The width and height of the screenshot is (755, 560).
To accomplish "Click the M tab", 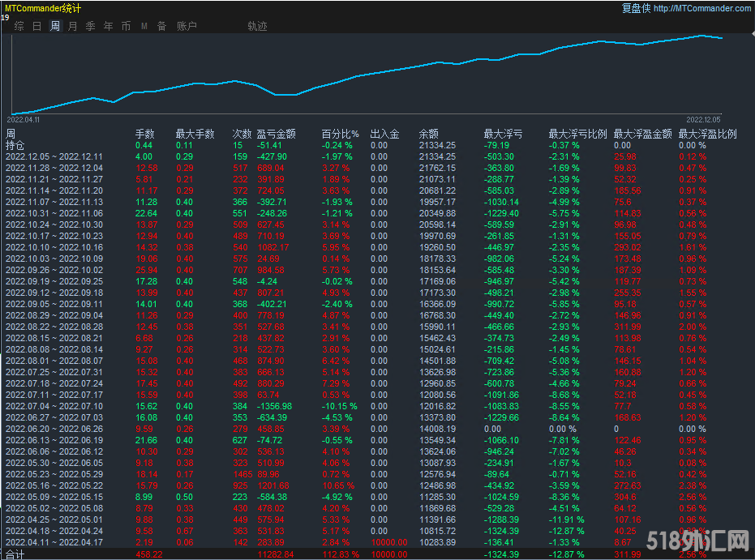I will coord(144,26).
